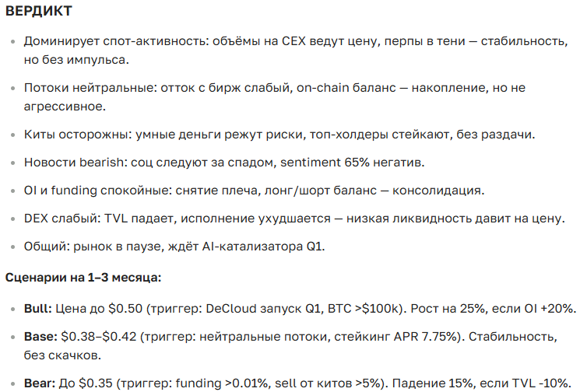Click the bold Bull: label

pyautogui.click(x=37, y=308)
